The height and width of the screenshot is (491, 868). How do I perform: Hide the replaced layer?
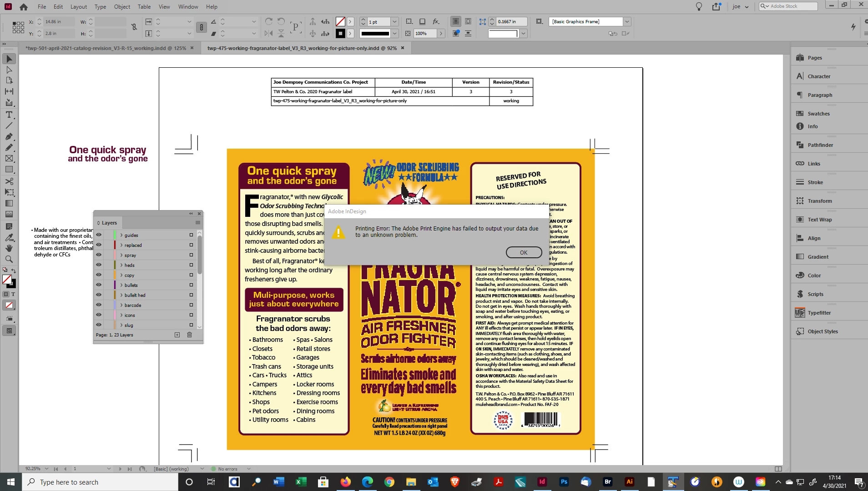click(99, 245)
